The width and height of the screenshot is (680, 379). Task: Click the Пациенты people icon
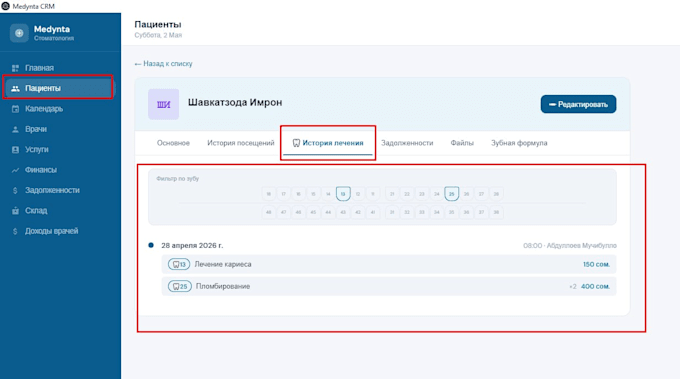pyautogui.click(x=15, y=88)
